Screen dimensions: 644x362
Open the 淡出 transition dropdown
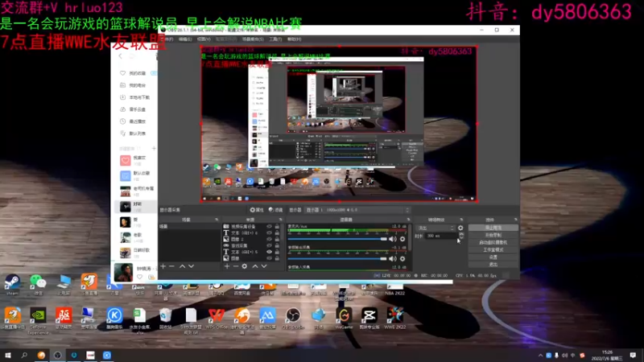tap(436, 228)
